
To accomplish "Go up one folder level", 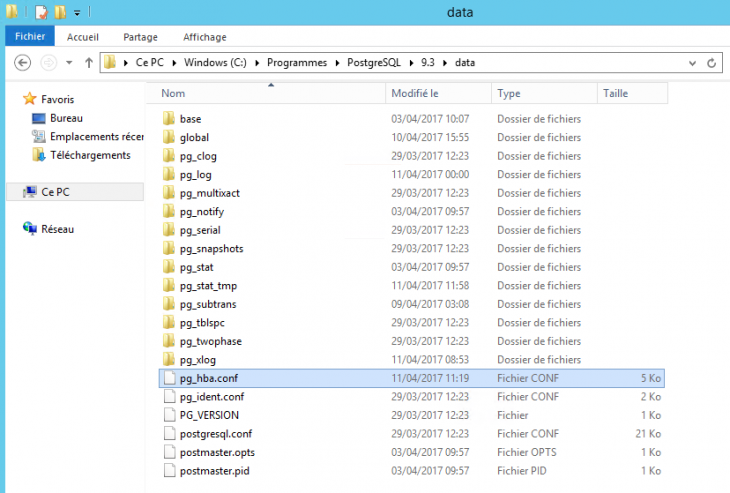I will click(x=88, y=62).
